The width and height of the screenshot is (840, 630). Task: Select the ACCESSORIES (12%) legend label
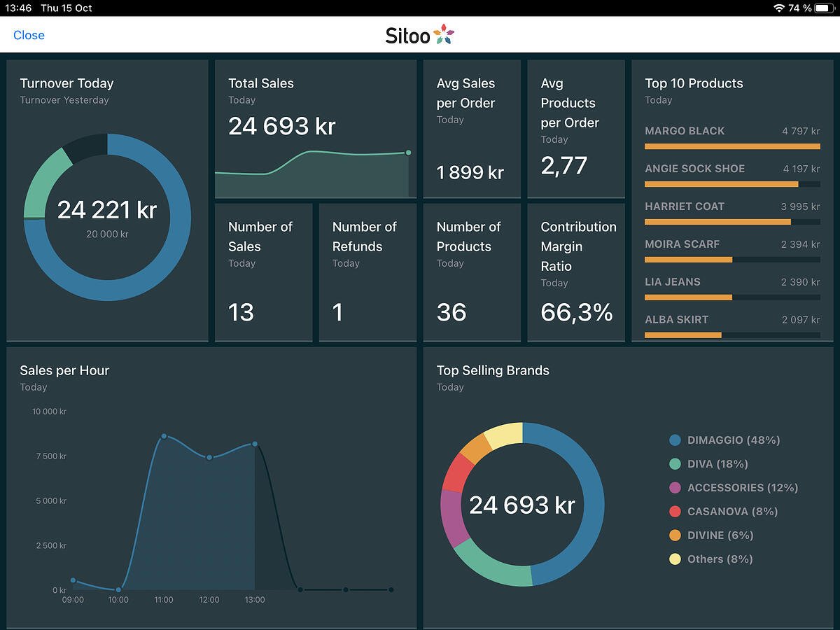pyautogui.click(x=743, y=488)
